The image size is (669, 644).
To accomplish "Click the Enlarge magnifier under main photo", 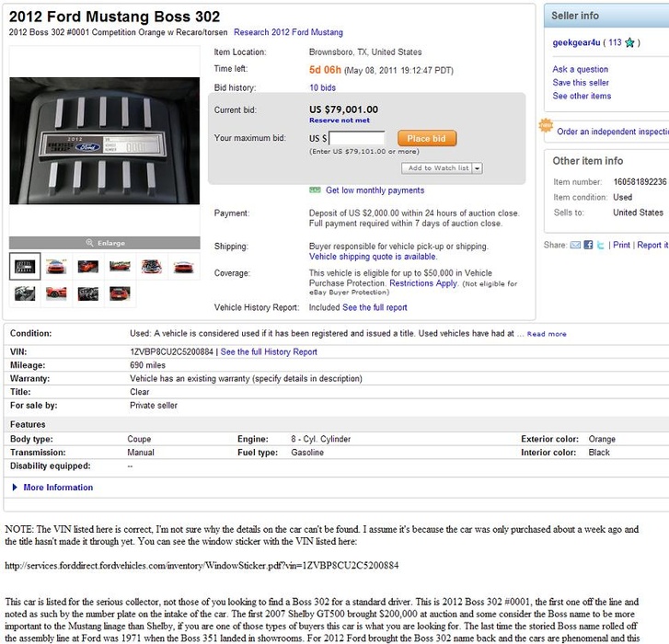I will 89,243.
